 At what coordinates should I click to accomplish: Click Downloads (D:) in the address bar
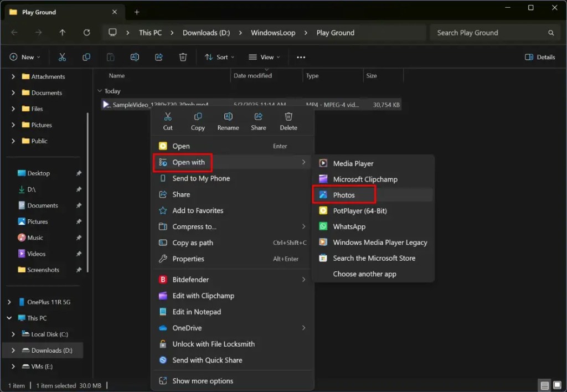[206, 33]
